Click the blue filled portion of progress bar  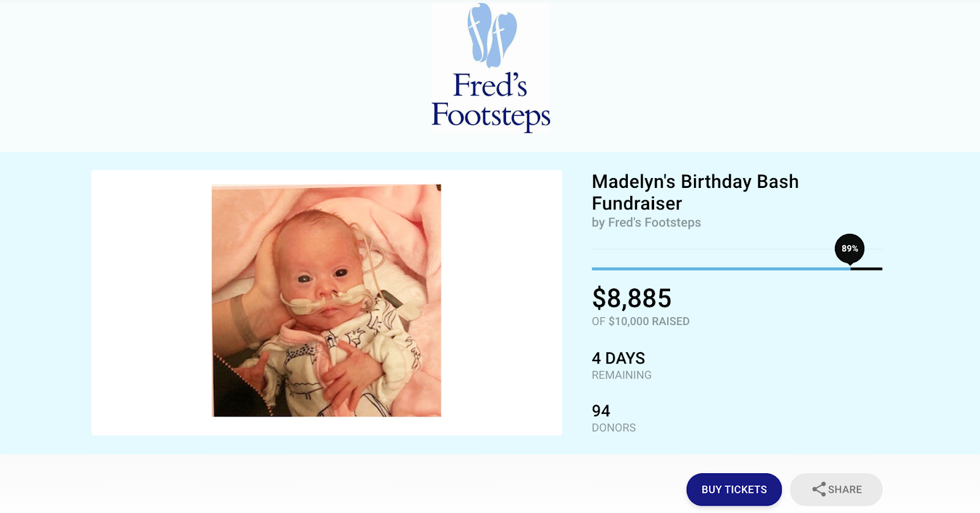(x=720, y=269)
